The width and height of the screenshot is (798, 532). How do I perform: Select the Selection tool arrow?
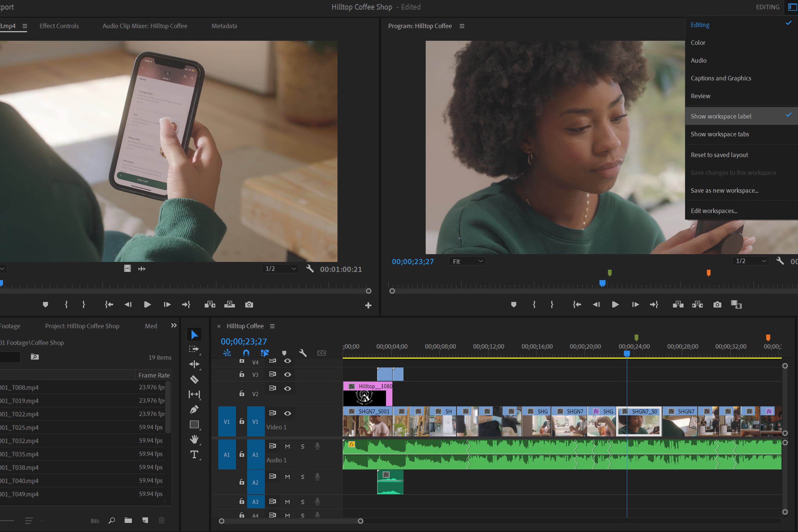pos(194,334)
